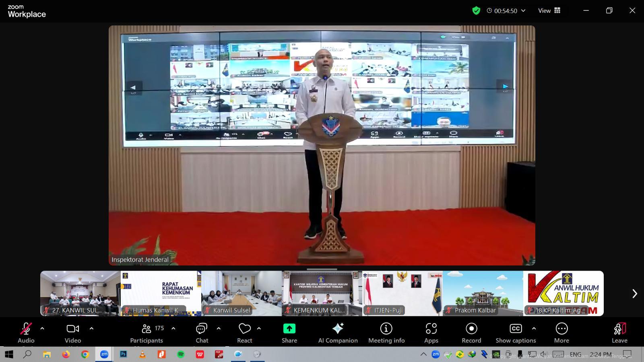The width and height of the screenshot is (644, 362).
Task: Open the Chat panel
Action: tap(202, 333)
